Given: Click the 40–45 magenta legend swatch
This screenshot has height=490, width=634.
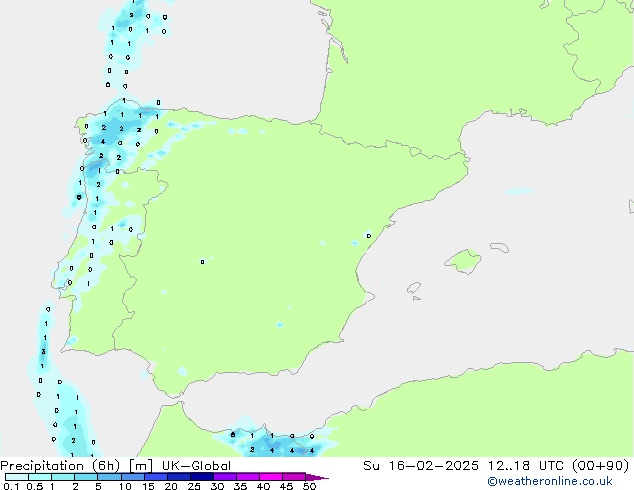Looking at the screenshot, I should point(271,477).
